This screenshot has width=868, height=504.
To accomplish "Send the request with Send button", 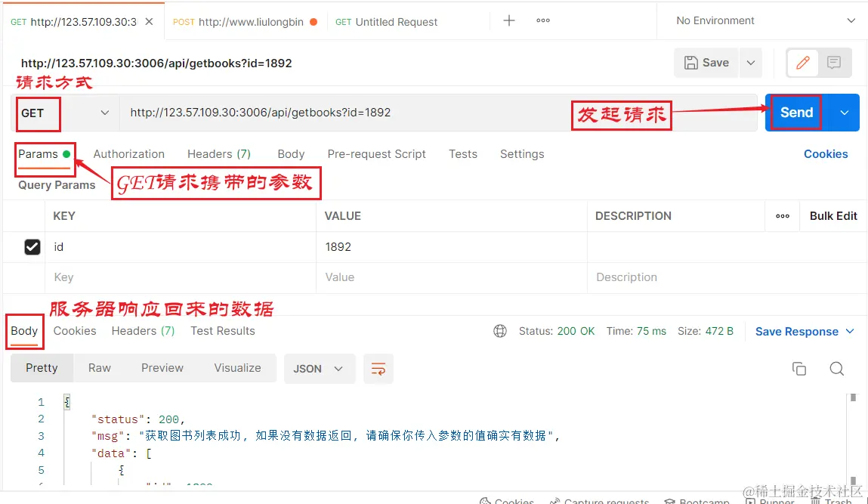I will [796, 113].
